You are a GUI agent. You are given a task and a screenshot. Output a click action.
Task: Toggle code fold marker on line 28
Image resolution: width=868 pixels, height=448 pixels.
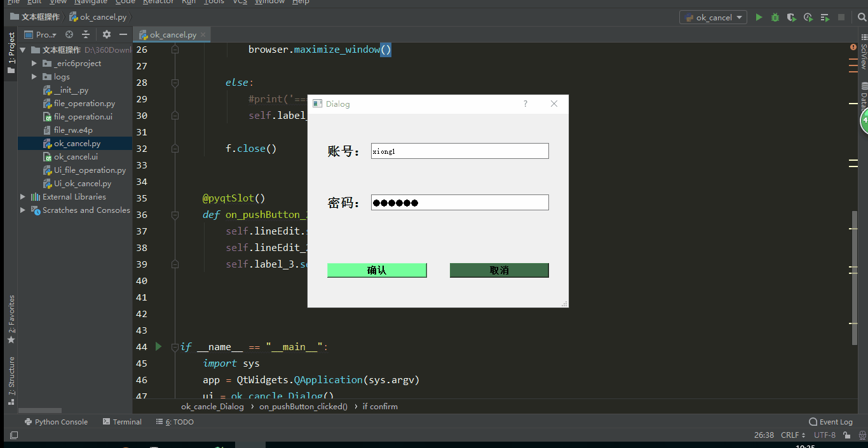tap(175, 83)
